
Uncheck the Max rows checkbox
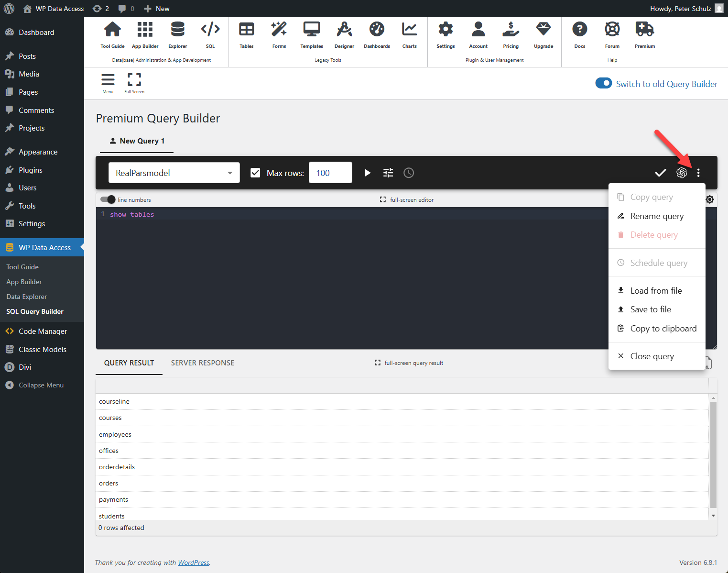255,173
